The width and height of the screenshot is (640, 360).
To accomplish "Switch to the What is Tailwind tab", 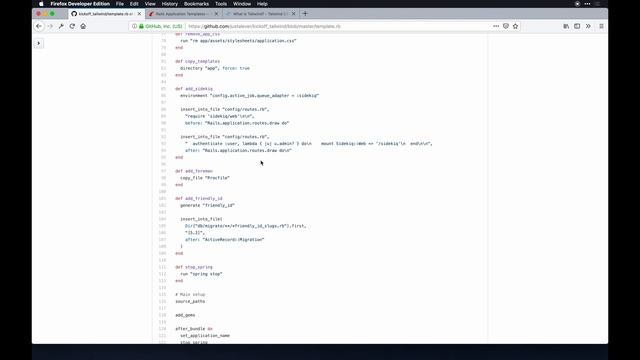I will click(260, 13).
